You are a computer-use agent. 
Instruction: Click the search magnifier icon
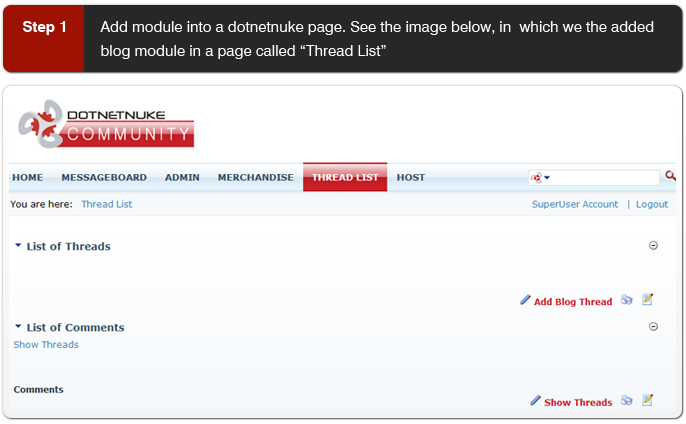pos(670,176)
